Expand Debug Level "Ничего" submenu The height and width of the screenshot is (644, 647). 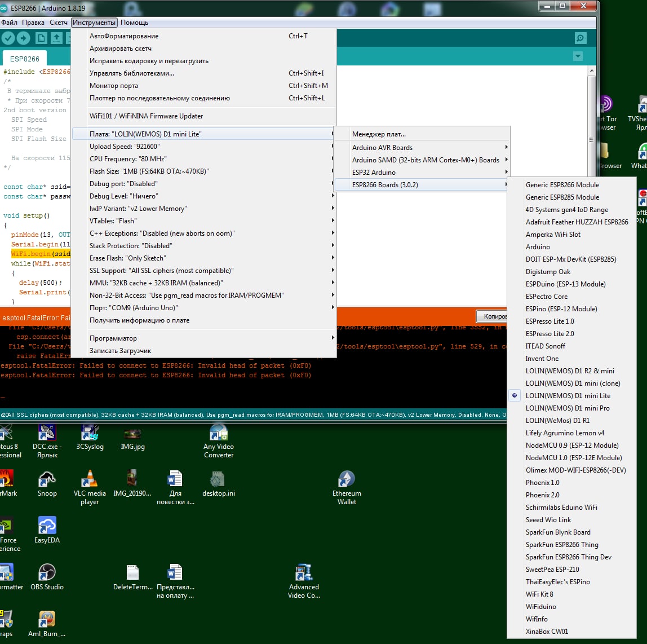tap(204, 196)
